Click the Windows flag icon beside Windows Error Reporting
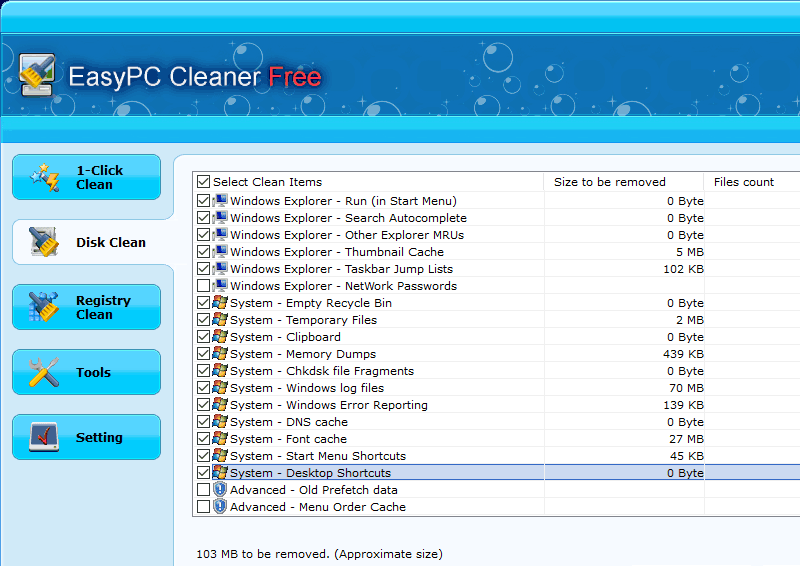800x566 pixels. click(x=220, y=405)
